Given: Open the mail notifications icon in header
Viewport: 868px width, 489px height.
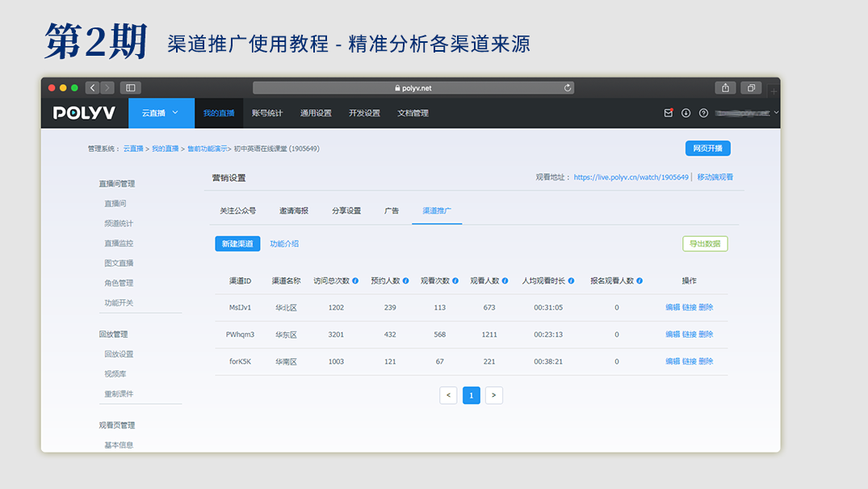Looking at the screenshot, I should click(x=669, y=113).
